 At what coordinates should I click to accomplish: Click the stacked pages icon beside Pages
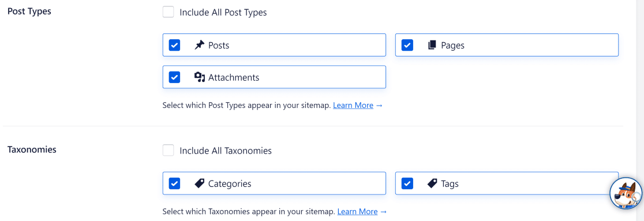pyautogui.click(x=432, y=45)
